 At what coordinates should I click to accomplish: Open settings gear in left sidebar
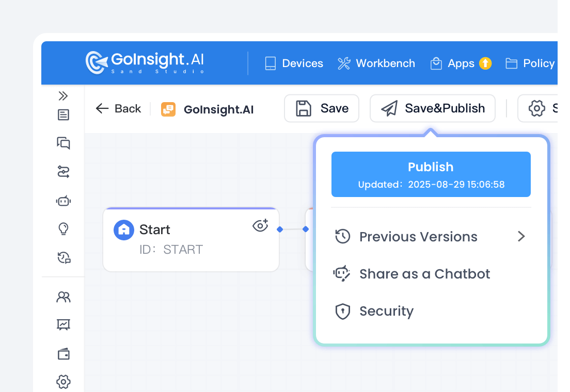[x=63, y=382]
